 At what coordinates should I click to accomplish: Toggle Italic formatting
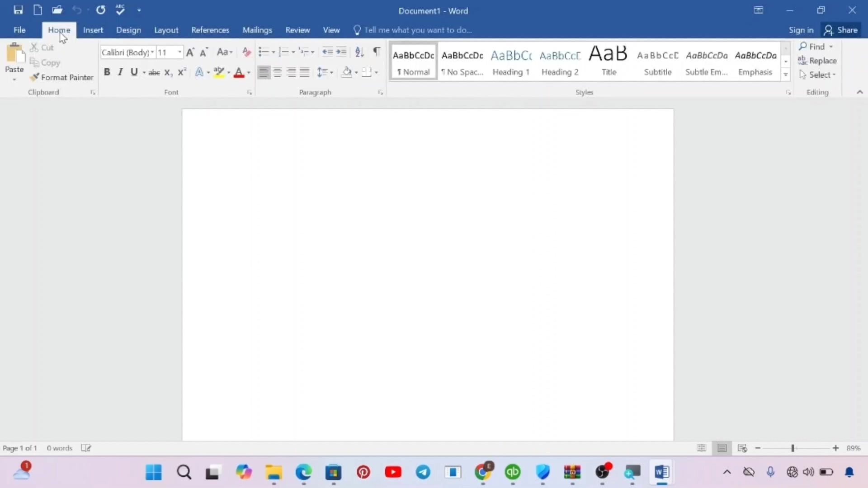120,72
